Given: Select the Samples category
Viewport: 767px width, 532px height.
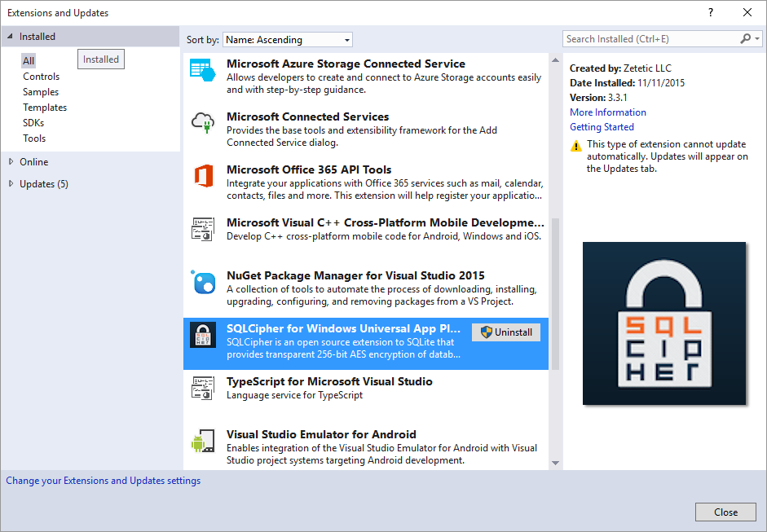Looking at the screenshot, I should [x=41, y=92].
